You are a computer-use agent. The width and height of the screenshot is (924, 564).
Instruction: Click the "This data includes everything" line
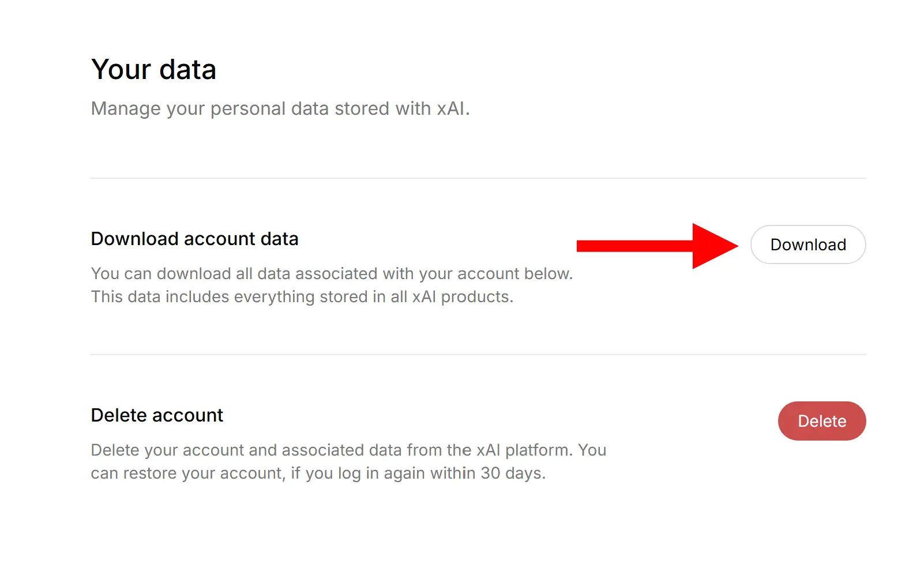[302, 296]
